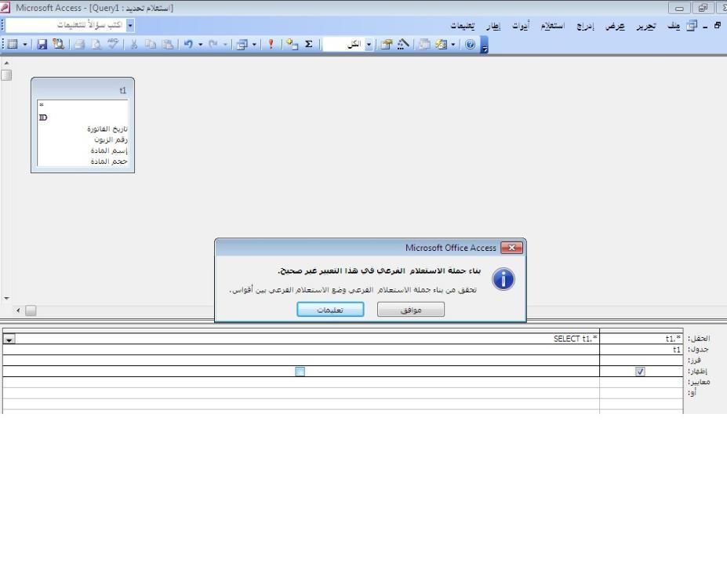The height and width of the screenshot is (588, 727).
Task: Click the vertical scrollbar down arrow in table pane
Action: coord(6,299)
